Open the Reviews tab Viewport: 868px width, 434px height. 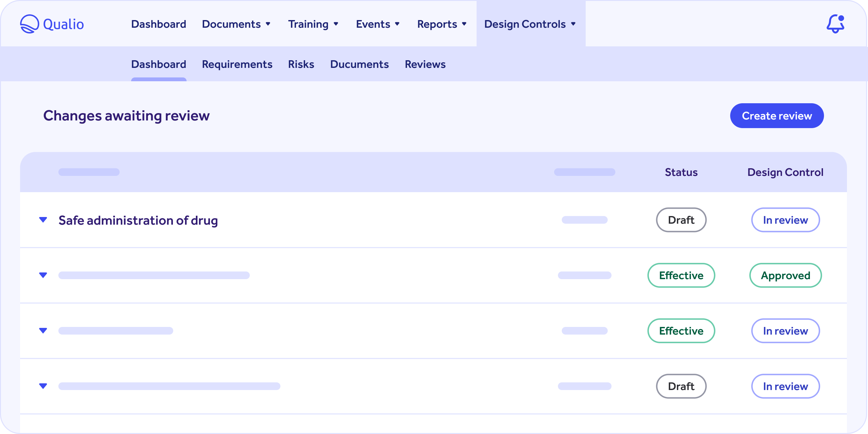point(425,64)
